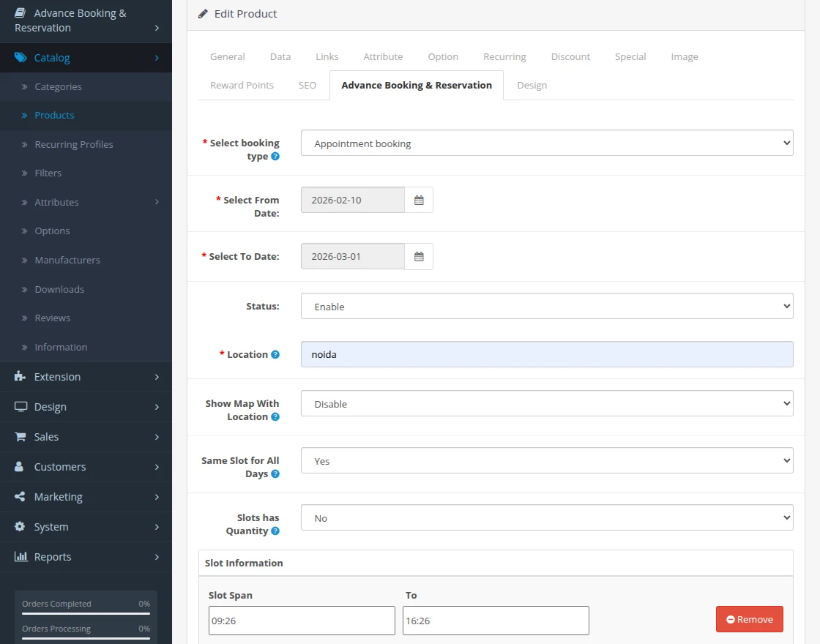Open calendar picker for Select To Date

pyautogui.click(x=419, y=256)
